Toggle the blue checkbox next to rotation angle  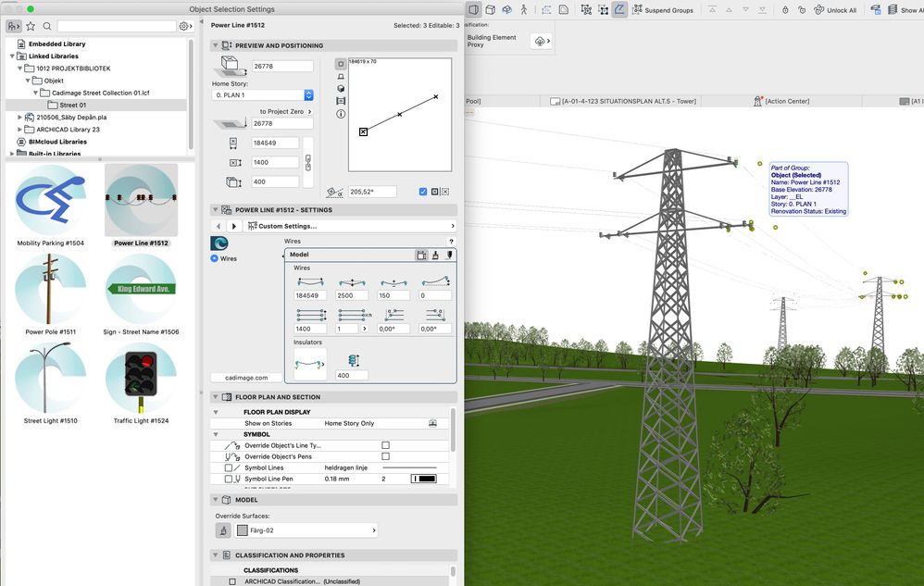423,192
